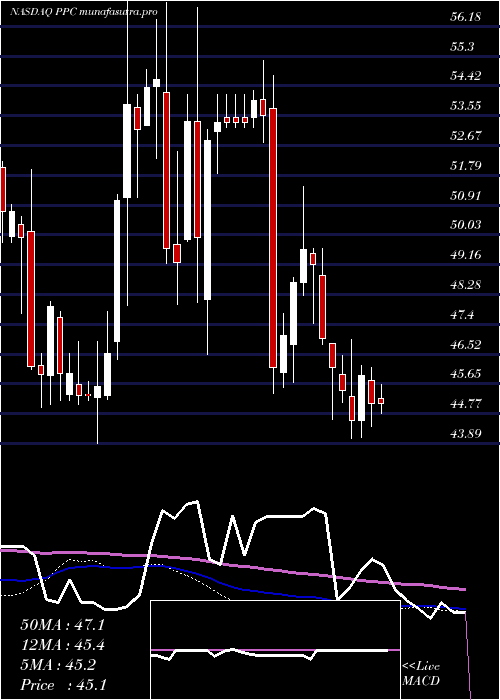Click the 47.4 price axis label
Image resolution: width=500 pixels, height=700 pixels.
click(462, 314)
